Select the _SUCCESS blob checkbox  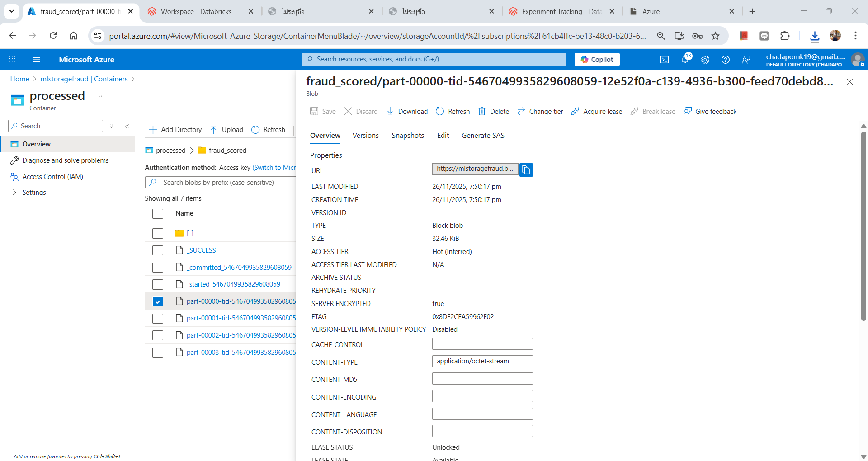tap(158, 250)
